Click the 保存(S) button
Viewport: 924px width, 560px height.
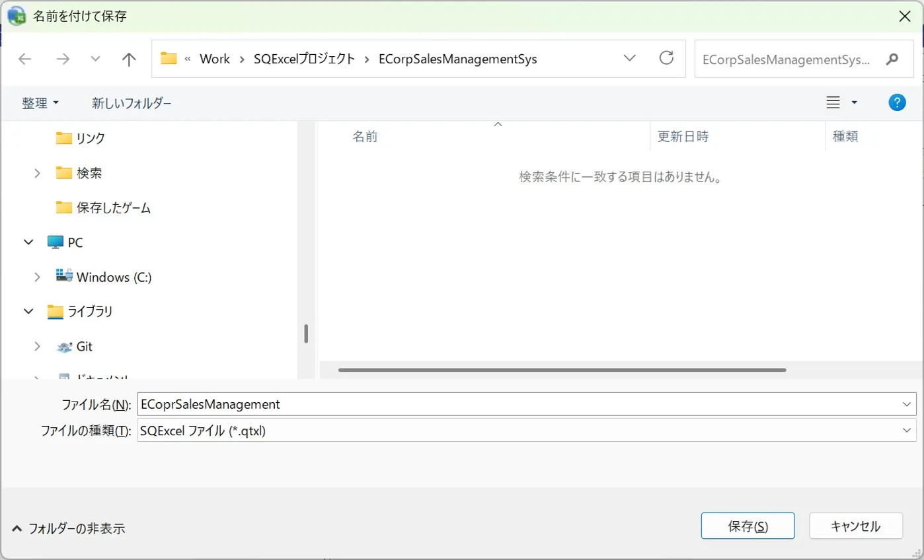click(x=748, y=526)
